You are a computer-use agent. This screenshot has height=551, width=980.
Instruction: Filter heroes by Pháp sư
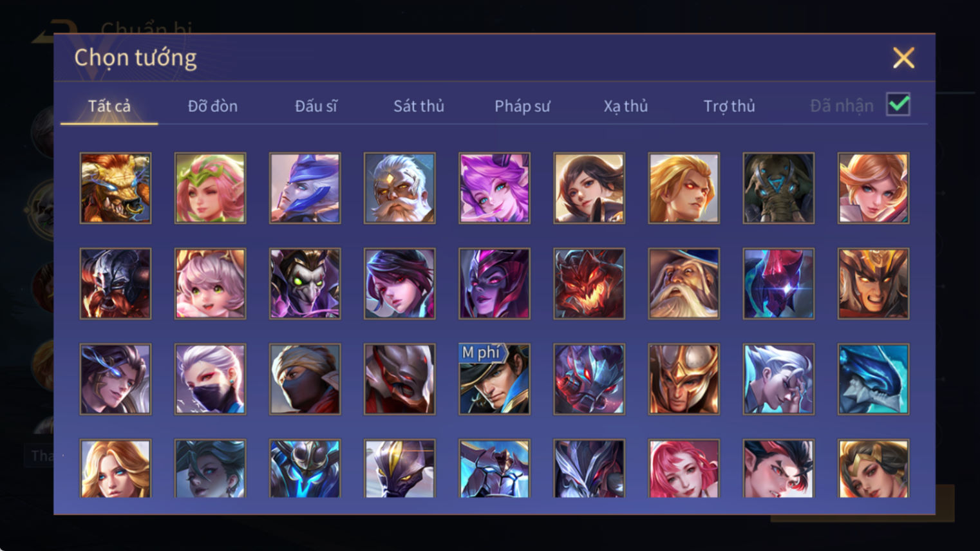[522, 106]
